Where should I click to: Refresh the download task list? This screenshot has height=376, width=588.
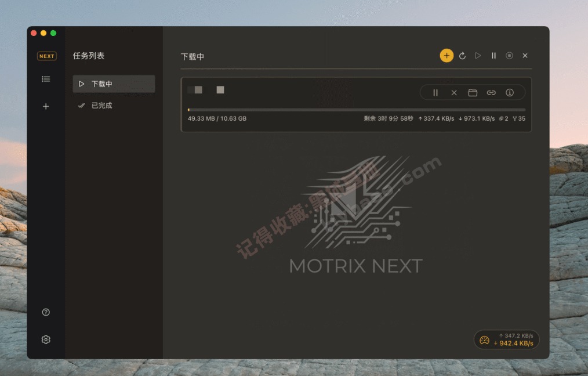(x=462, y=56)
